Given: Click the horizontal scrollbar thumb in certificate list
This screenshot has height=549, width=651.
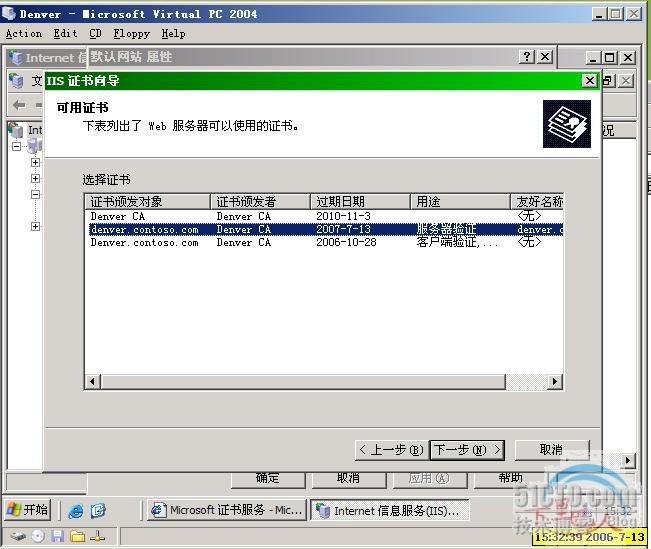Looking at the screenshot, I should (303, 382).
